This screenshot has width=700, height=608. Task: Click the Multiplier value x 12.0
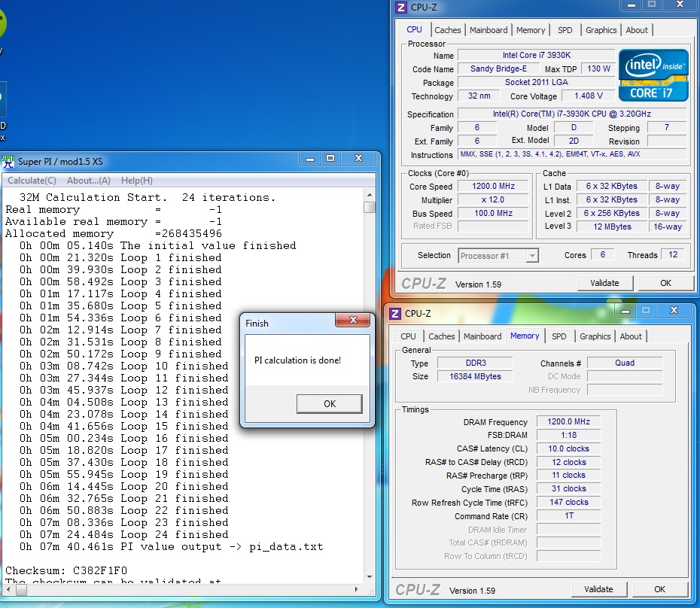tap(493, 199)
